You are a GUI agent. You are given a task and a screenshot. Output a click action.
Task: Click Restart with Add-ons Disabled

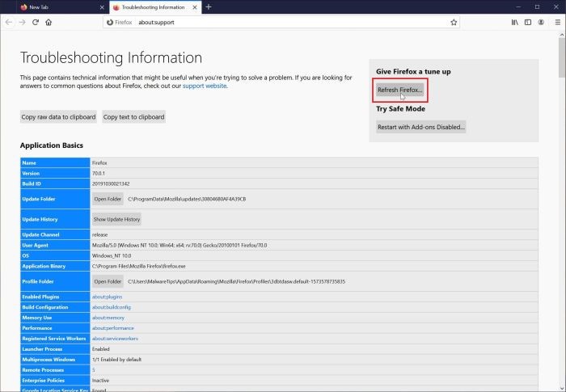[421, 127]
